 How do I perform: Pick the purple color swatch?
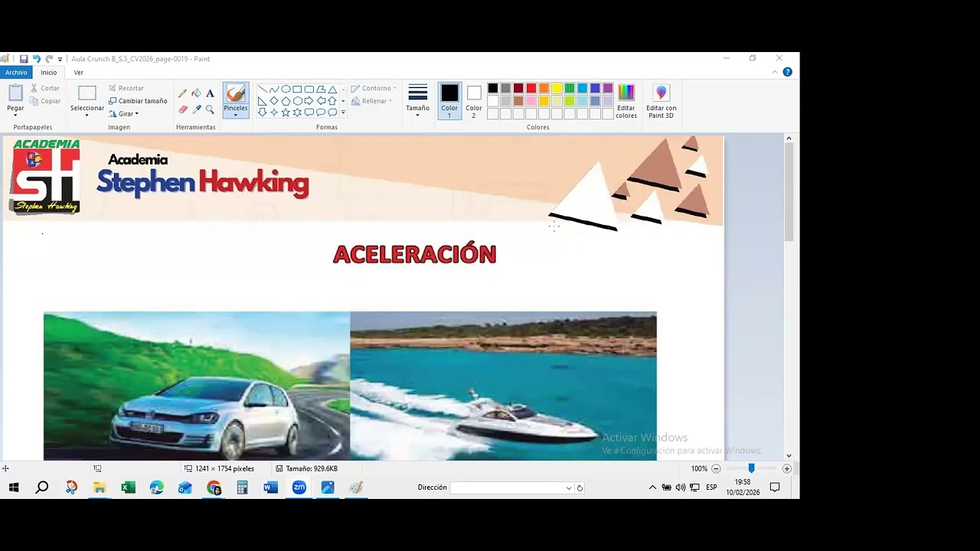[x=608, y=89]
